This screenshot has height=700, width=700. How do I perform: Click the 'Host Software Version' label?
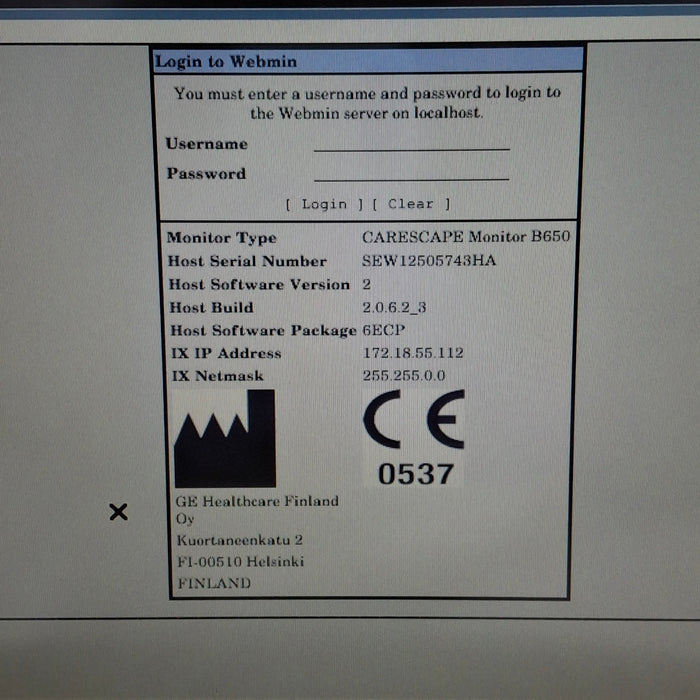(x=259, y=284)
